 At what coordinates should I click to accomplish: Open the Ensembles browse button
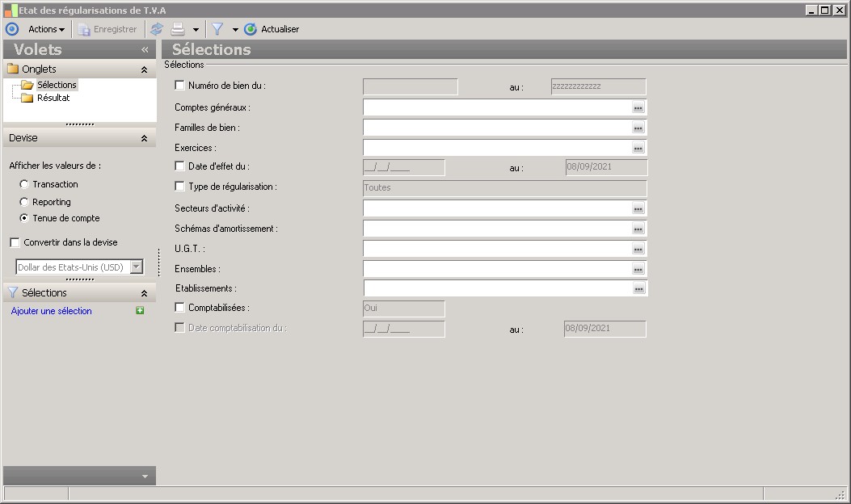point(638,269)
